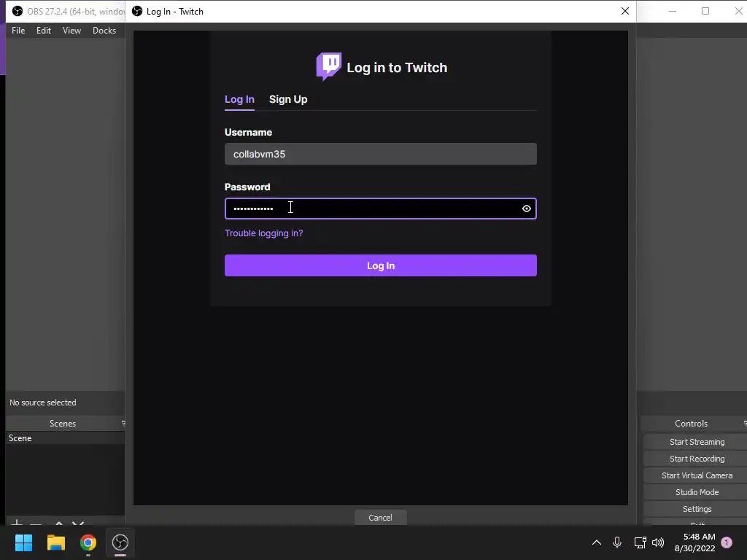
Task: Click the No source selected label
Action: (x=43, y=402)
